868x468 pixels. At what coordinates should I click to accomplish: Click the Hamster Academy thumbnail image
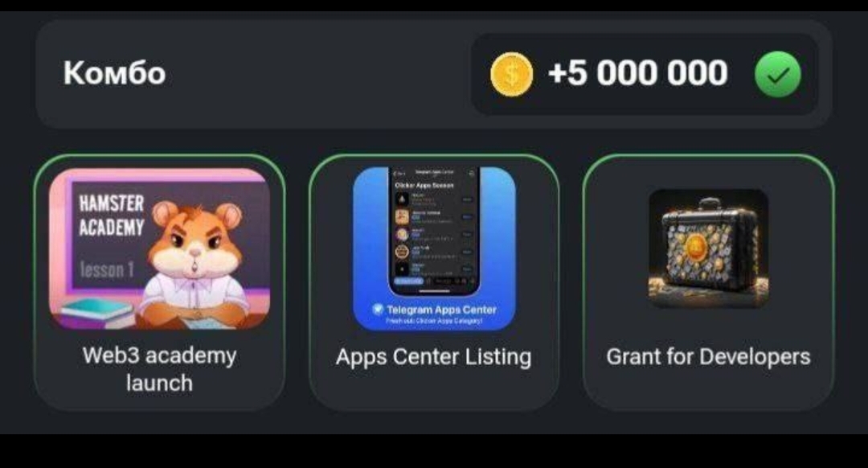[159, 248]
